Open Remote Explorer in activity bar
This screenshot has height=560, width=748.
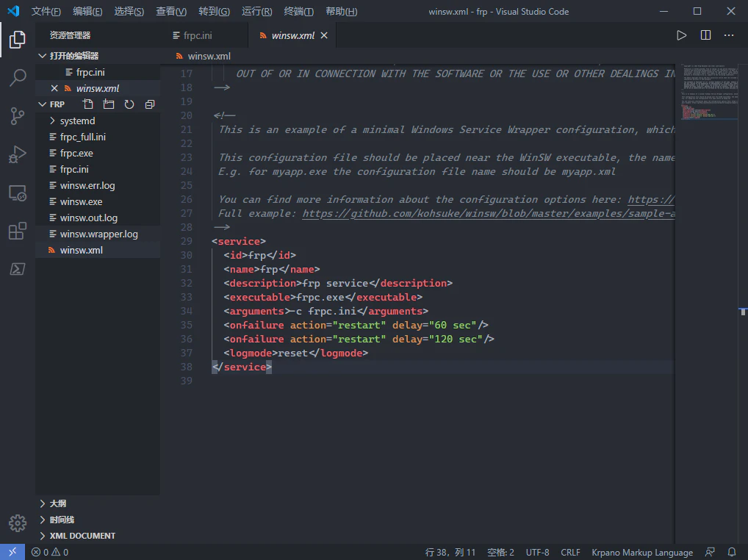[x=18, y=193]
